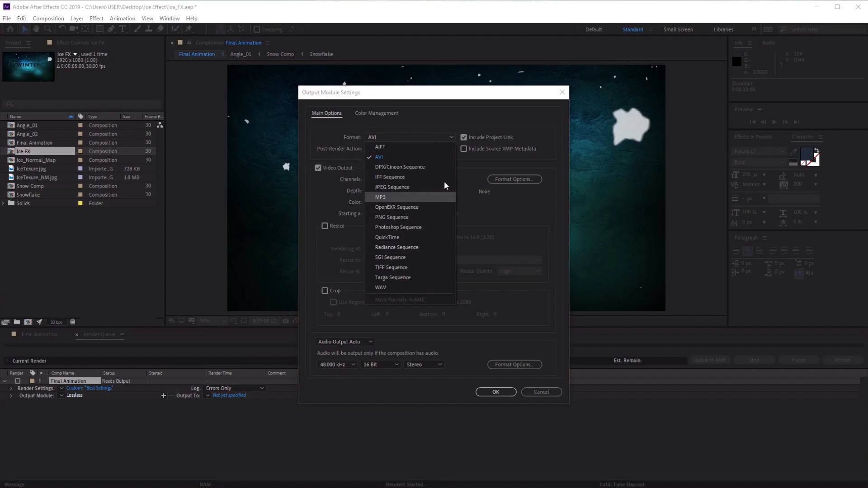The height and width of the screenshot is (488, 868).
Task: Enable the Crop option
Action: [x=325, y=290]
